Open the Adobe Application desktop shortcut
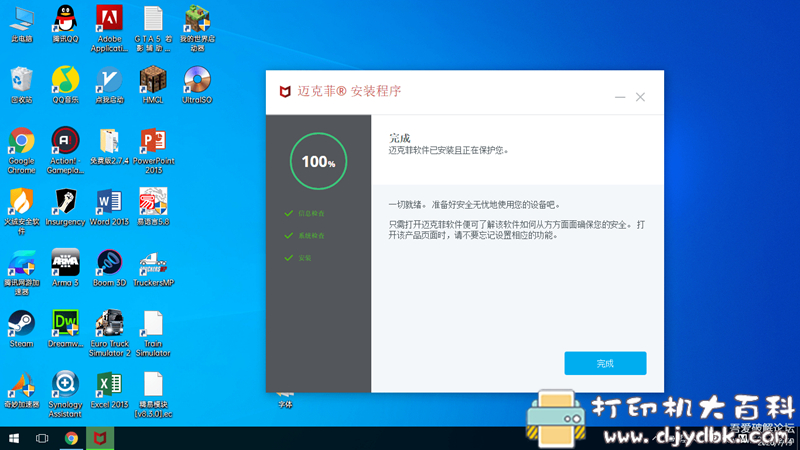This screenshot has height=450, width=800. pos(109,29)
